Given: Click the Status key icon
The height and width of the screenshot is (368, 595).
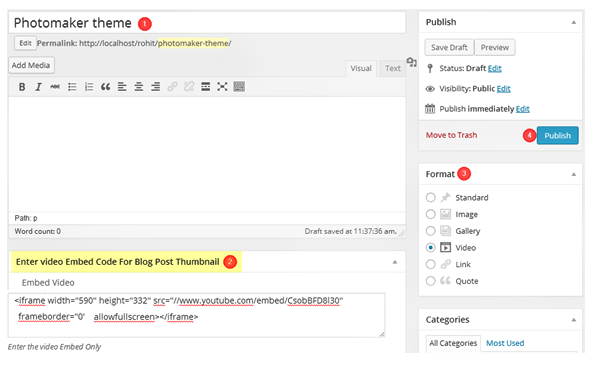Looking at the screenshot, I should coord(430,69).
